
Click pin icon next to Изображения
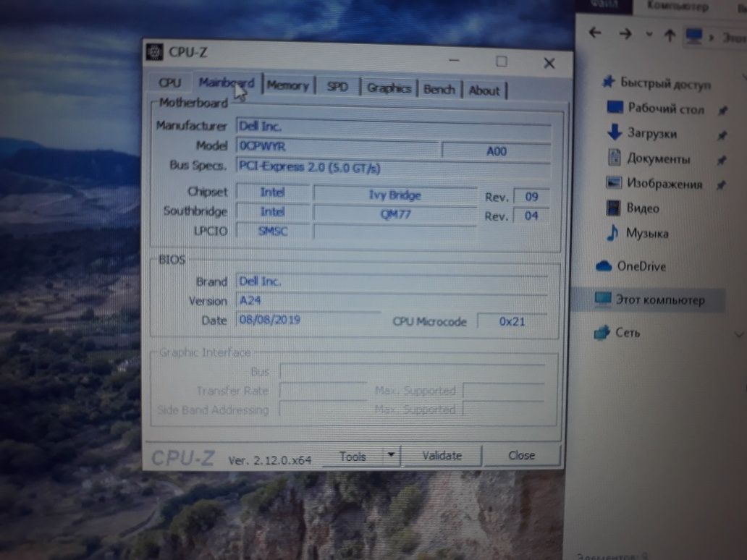(x=721, y=184)
